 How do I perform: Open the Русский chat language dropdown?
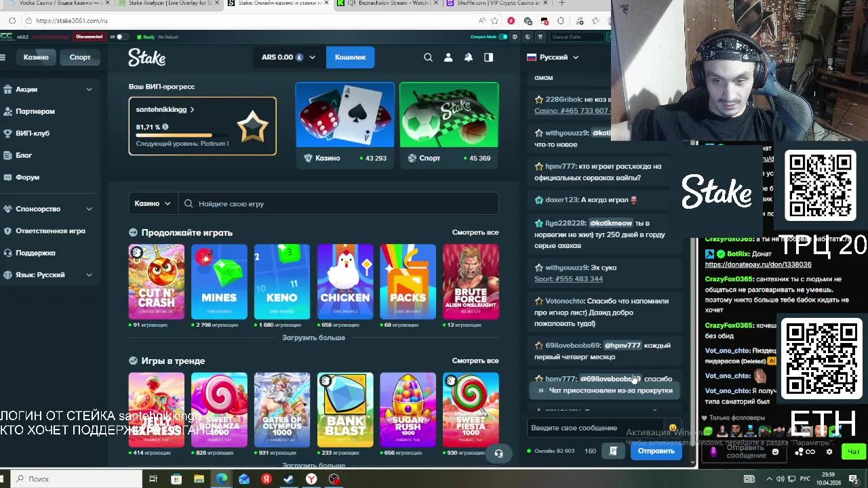point(553,58)
